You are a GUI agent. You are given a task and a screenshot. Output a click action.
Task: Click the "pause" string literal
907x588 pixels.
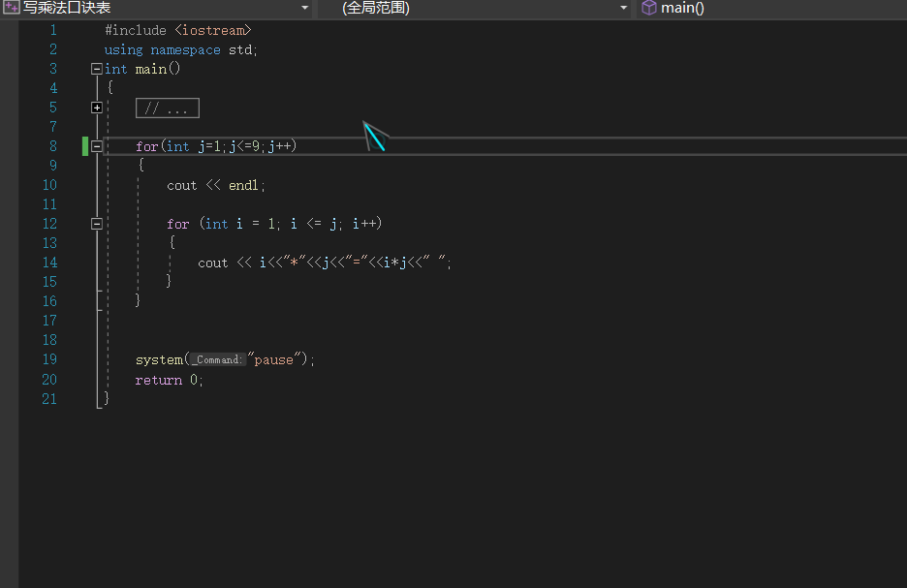tap(275, 359)
